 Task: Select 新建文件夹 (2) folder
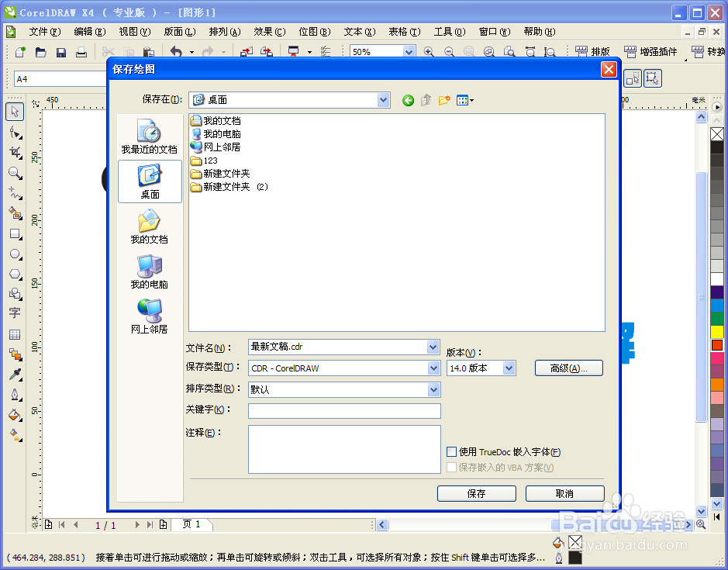click(x=229, y=187)
